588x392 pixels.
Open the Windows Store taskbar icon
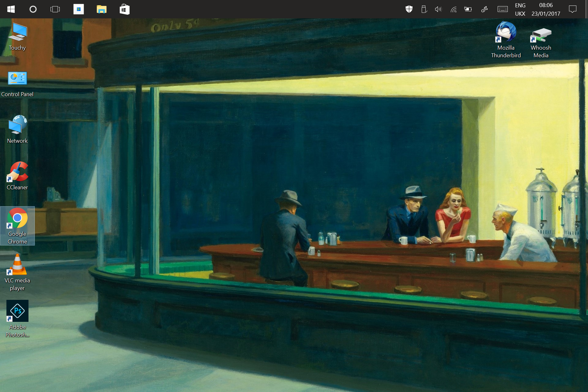(x=124, y=9)
